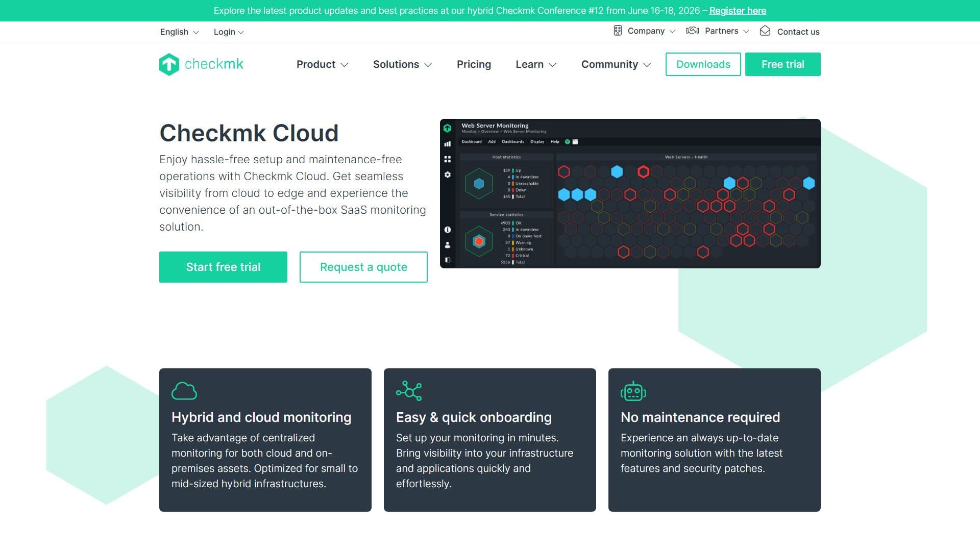
Task: Click the network nodes icon for onboarding
Action: click(409, 391)
